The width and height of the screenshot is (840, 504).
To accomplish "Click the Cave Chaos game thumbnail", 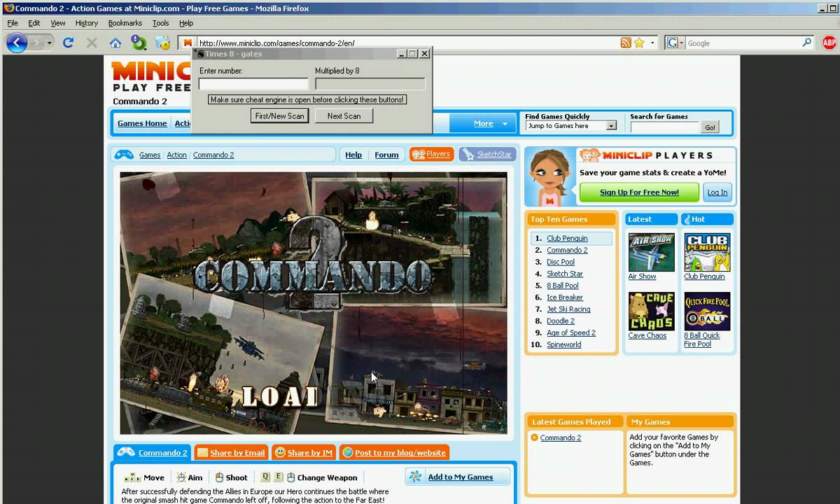I will (652, 311).
